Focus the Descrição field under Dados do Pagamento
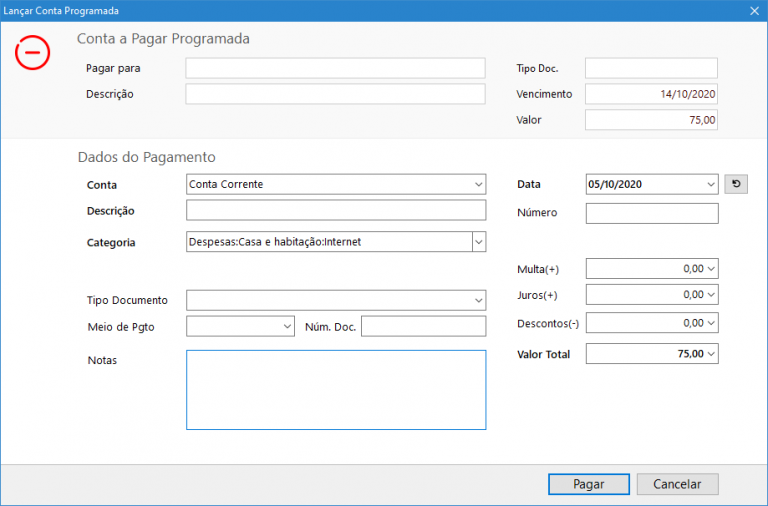The image size is (768, 506). click(336, 211)
